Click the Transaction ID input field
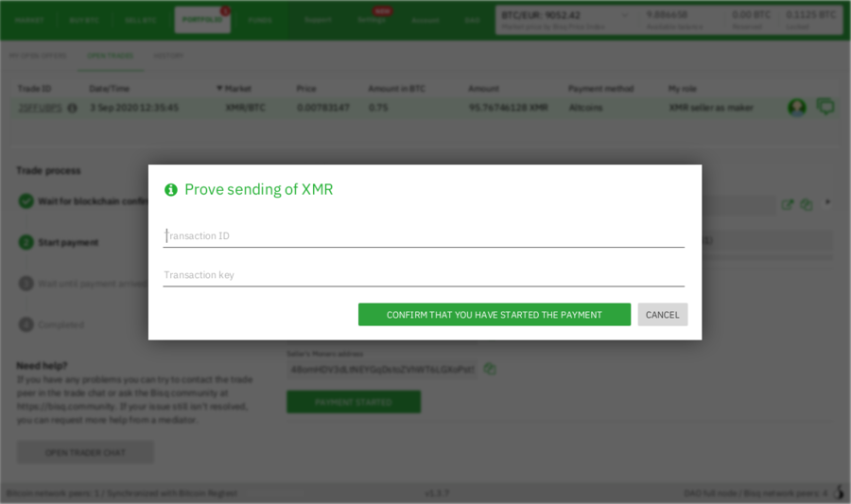Screen dimensions: 851x504 tap(423, 235)
